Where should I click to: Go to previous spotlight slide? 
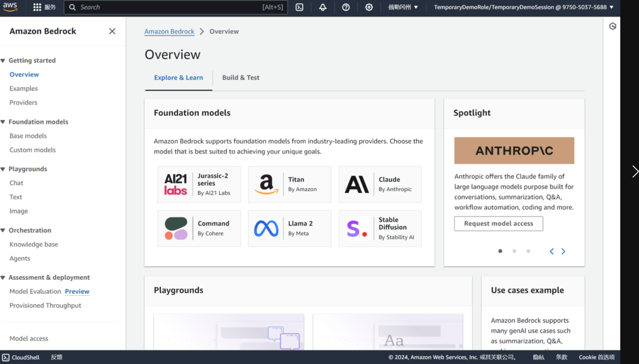551,251
